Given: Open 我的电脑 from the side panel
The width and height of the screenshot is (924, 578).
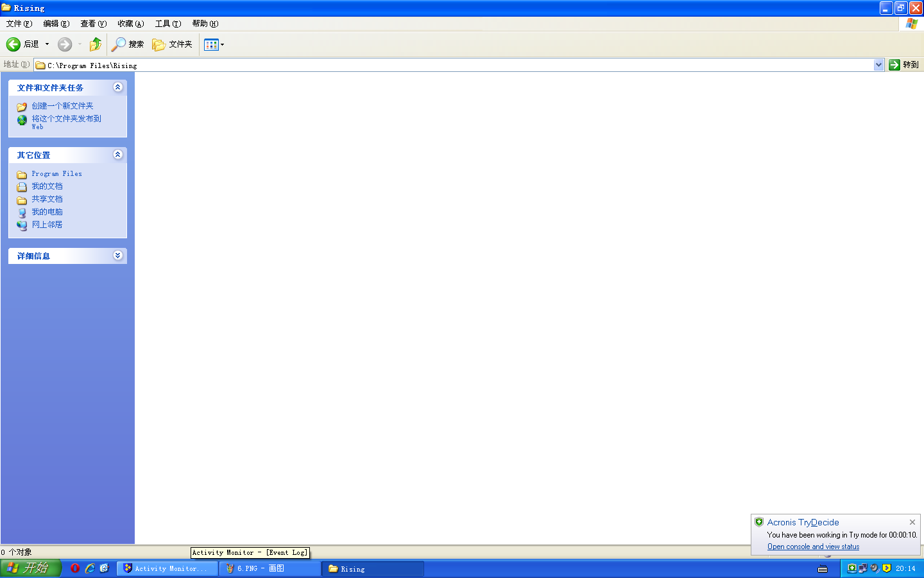Looking at the screenshot, I should click(47, 212).
